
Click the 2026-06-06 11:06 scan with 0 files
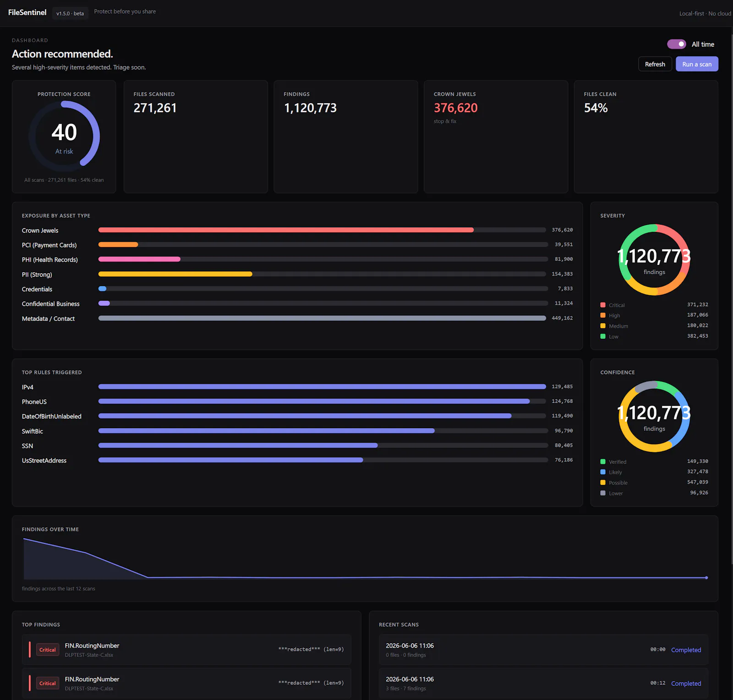[543, 650]
